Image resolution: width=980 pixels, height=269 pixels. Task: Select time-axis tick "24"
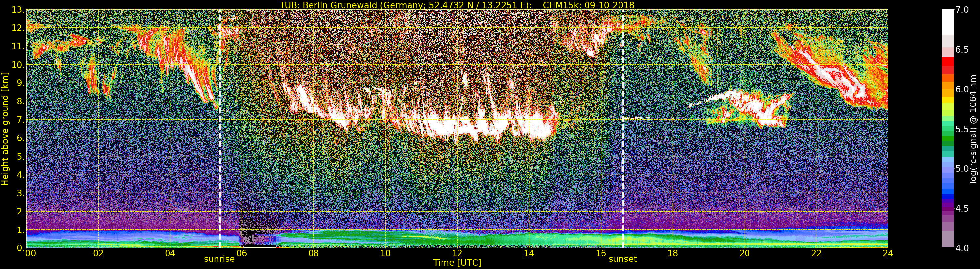tap(888, 253)
